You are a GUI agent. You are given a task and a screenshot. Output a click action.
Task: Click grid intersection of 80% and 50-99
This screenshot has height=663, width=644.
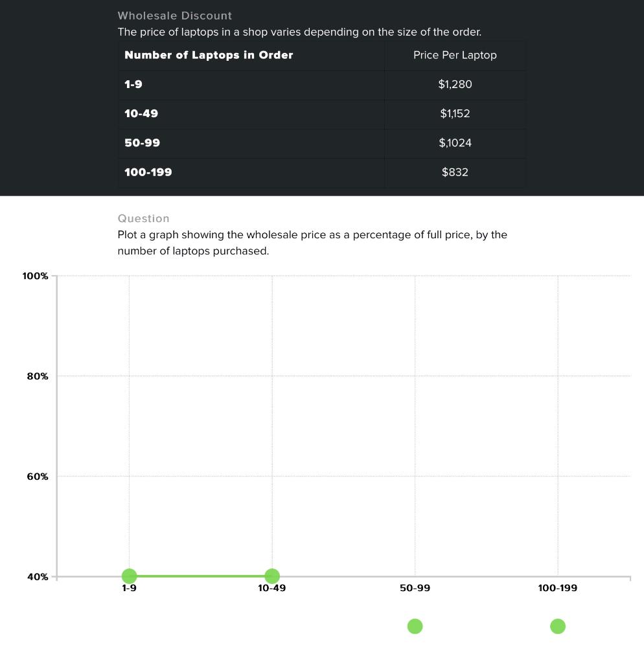coord(415,376)
